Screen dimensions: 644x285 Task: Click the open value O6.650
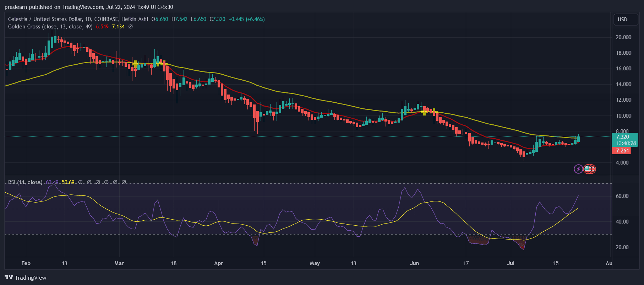tap(160, 19)
